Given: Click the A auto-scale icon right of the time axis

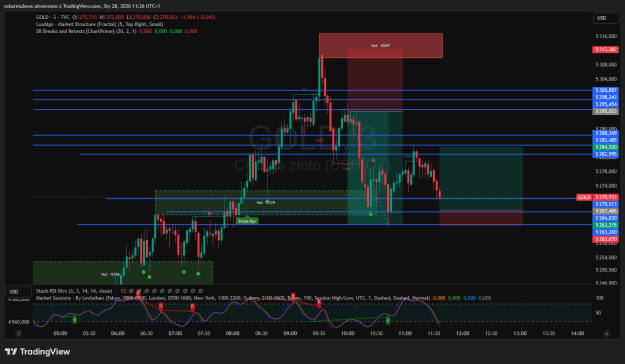Looking at the screenshot, I should pyautogui.click(x=606, y=333).
